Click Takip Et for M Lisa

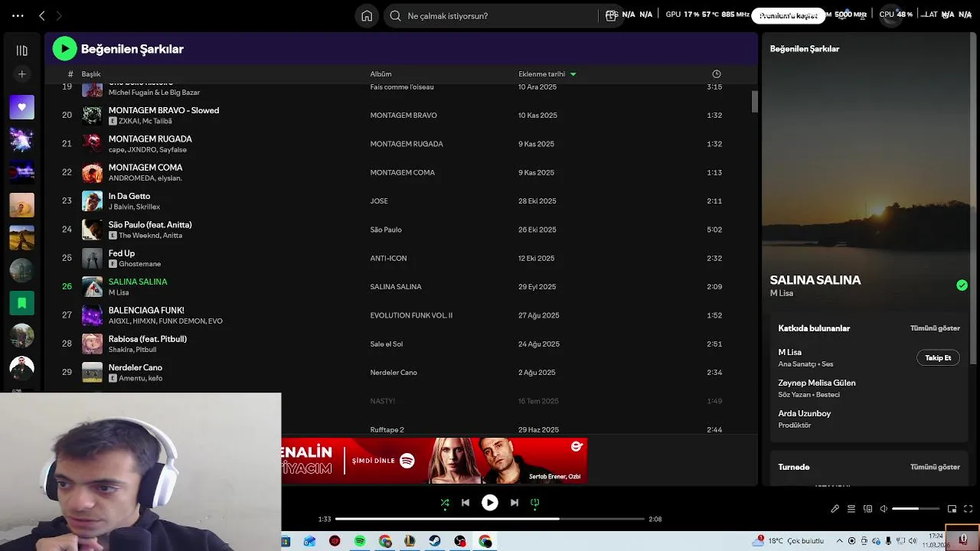(x=938, y=358)
